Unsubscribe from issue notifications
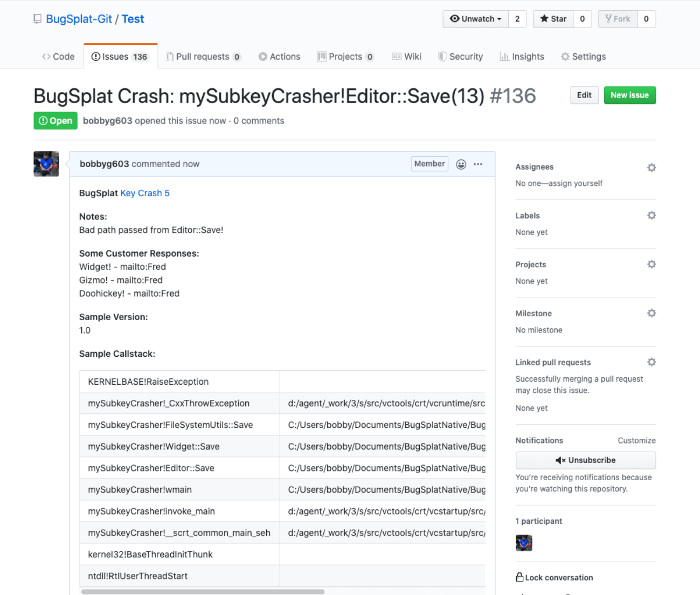Screen dimensions: 700x595 tap(586, 460)
